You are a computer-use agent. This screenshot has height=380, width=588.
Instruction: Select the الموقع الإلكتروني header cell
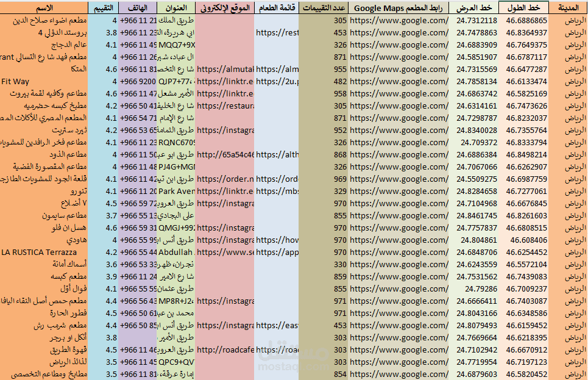225,8
